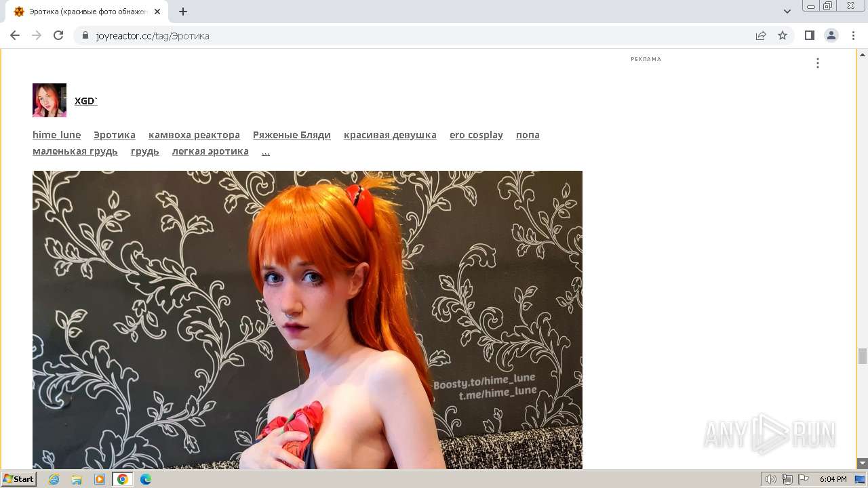Screen dimensions: 868x488
Task: Click the scrollbar down arrow
Action: [x=863, y=464]
